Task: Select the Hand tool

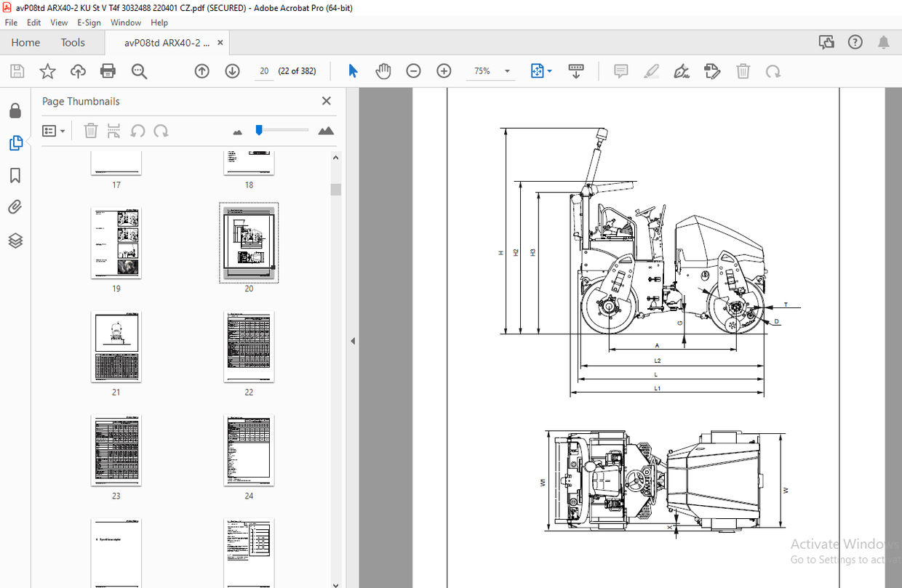Action: click(383, 71)
